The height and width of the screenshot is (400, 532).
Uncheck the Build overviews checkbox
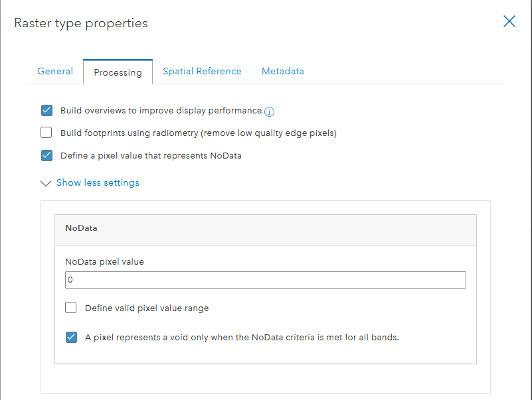pyautogui.click(x=46, y=111)
